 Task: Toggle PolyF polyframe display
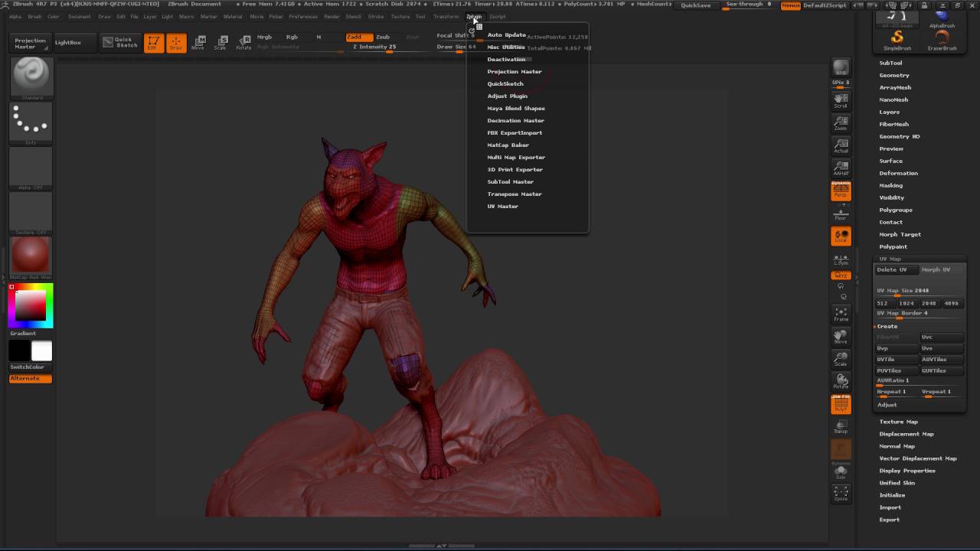click(841, 405)
